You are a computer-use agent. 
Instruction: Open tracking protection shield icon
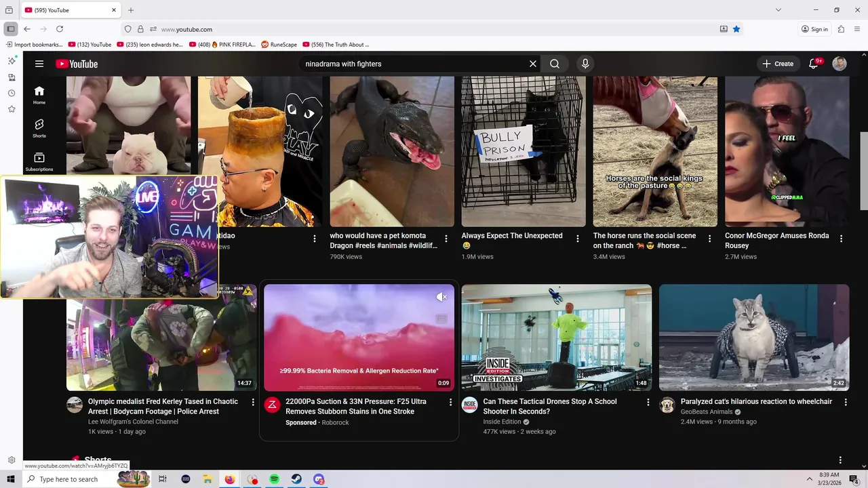click(x=128, y=29)
